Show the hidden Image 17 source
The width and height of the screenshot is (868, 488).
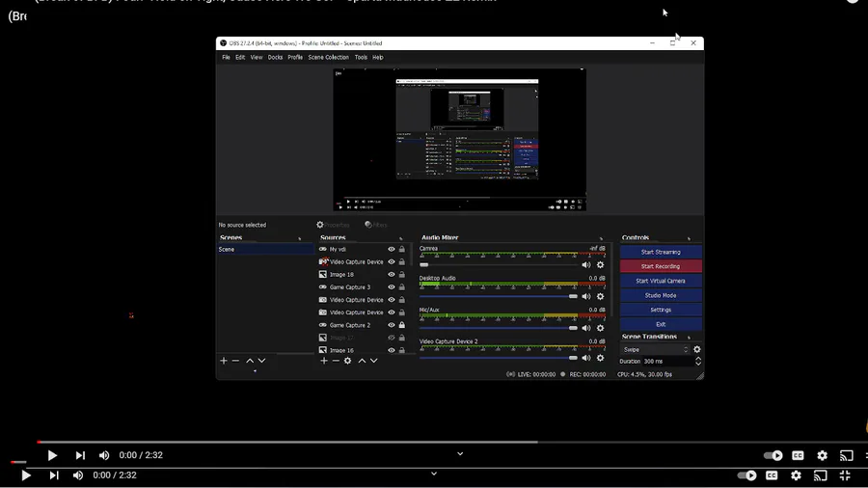tap(392, 338)
